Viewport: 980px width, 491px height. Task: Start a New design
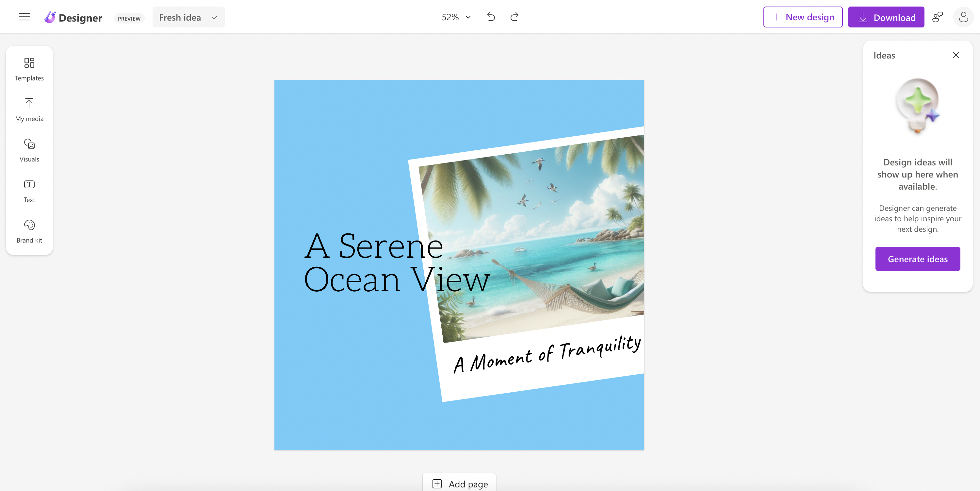(x=803, y=17)
